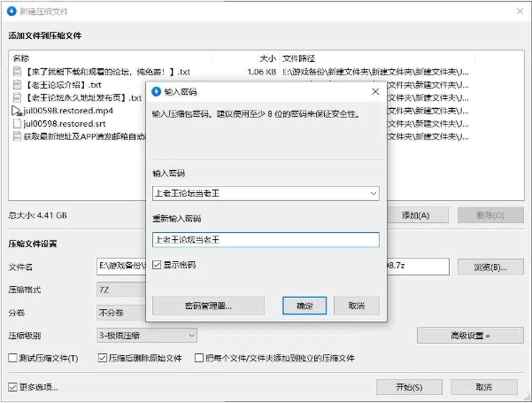Open the 密码管理器... button
This screenshot has height=403, width=532.
tap(208, 305)
